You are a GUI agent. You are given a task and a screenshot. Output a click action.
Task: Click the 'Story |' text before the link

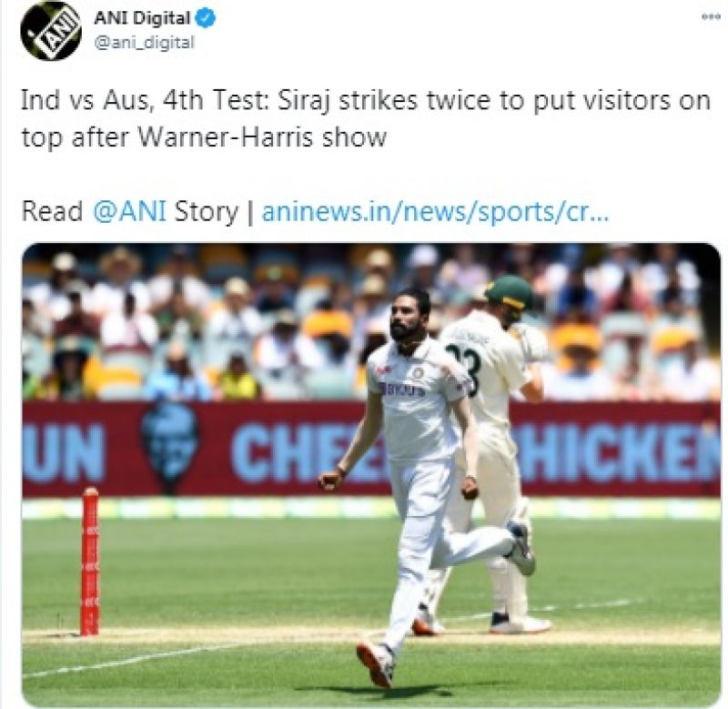click(214, 212)
